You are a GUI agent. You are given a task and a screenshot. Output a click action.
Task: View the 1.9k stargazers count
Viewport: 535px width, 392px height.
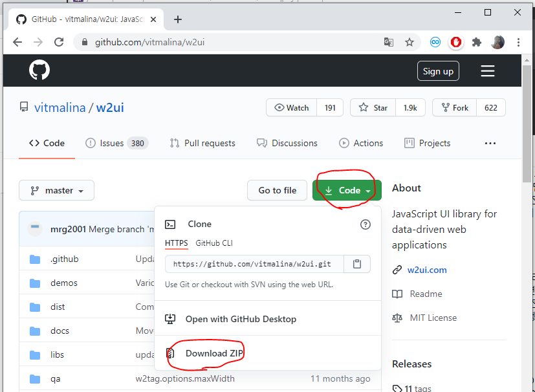[410, 108]
